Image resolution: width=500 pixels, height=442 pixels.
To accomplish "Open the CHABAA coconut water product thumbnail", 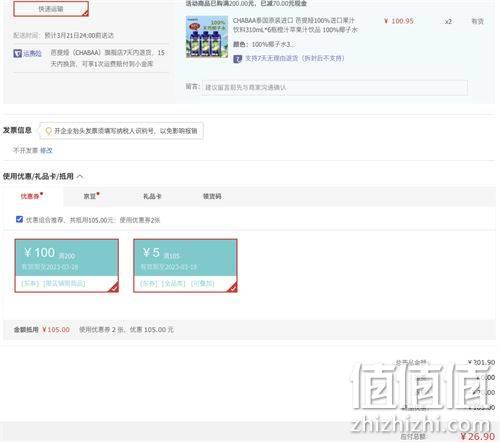I will click(207, 37).
